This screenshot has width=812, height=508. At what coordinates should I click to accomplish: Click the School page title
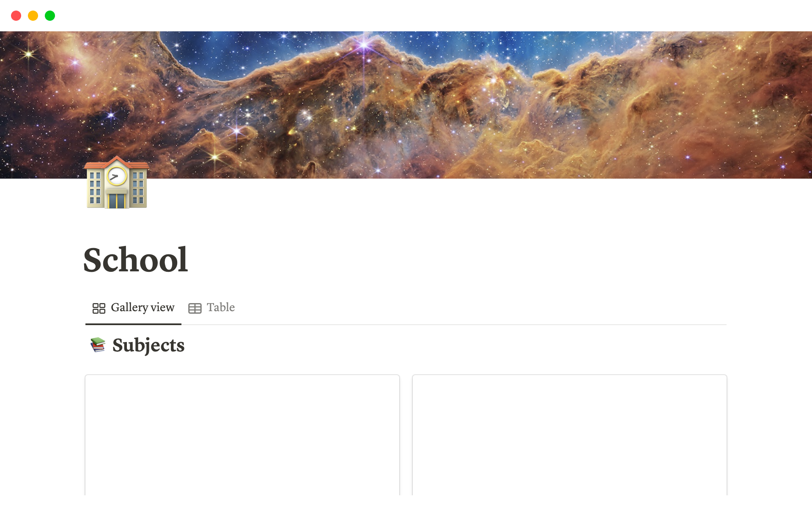tap(135, 260)
